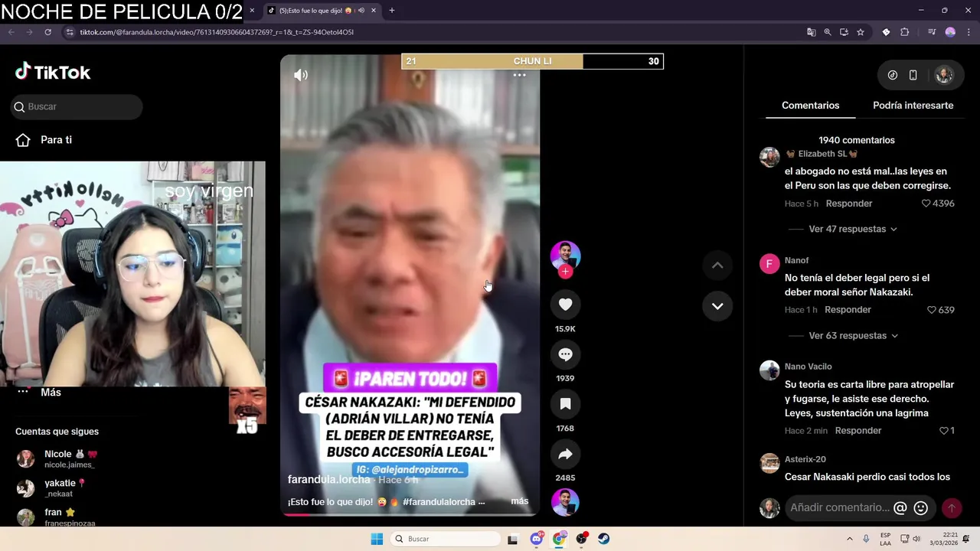
Task: Like Nanof's comment with 639 likes
Action: pyautogui.click(x=932, y=310)
